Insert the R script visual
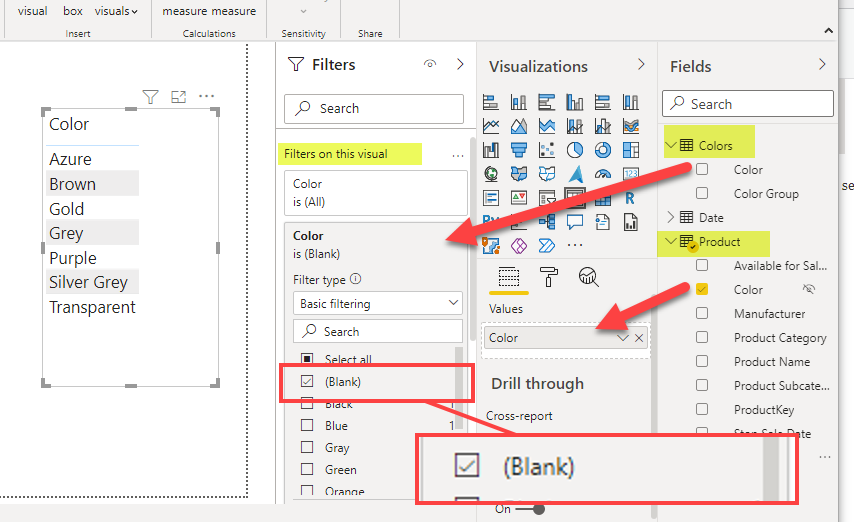Screen dimensions: 854x522 (x=629, y=197)
